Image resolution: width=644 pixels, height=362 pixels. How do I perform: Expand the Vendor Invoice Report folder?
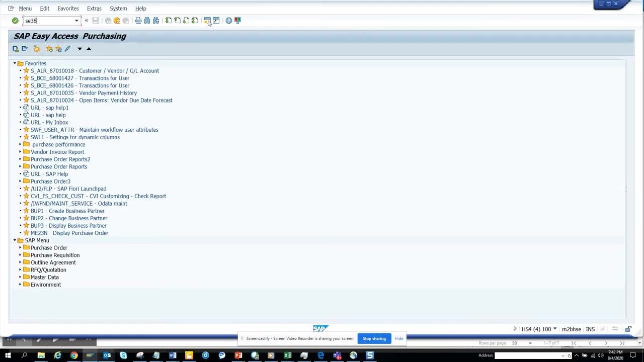tap(20, 152)
